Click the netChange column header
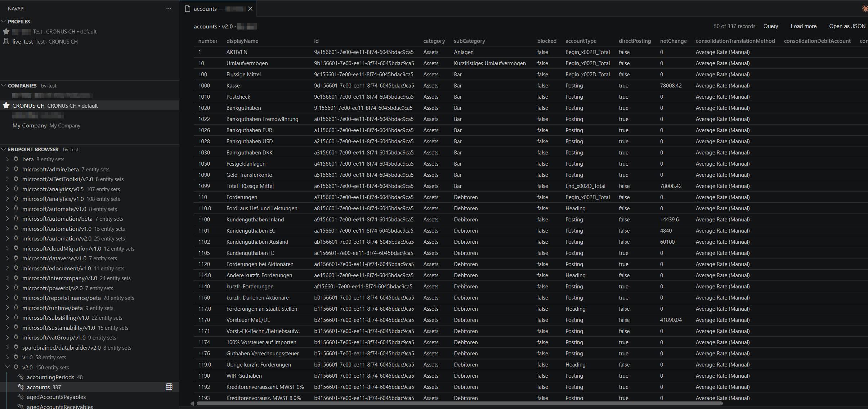Image resolution: width=868 pixels, height=409 pixels. tap(673, 41)
